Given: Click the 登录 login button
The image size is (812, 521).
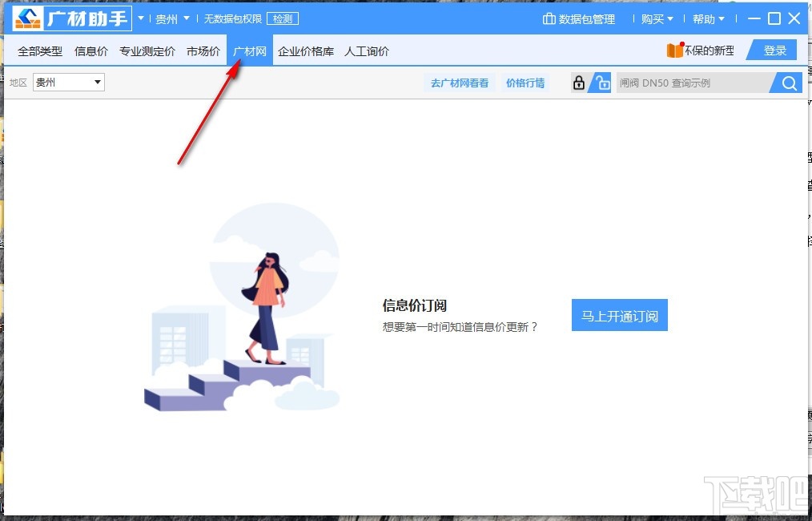Looking at the screenshot, I should [772, 50].
